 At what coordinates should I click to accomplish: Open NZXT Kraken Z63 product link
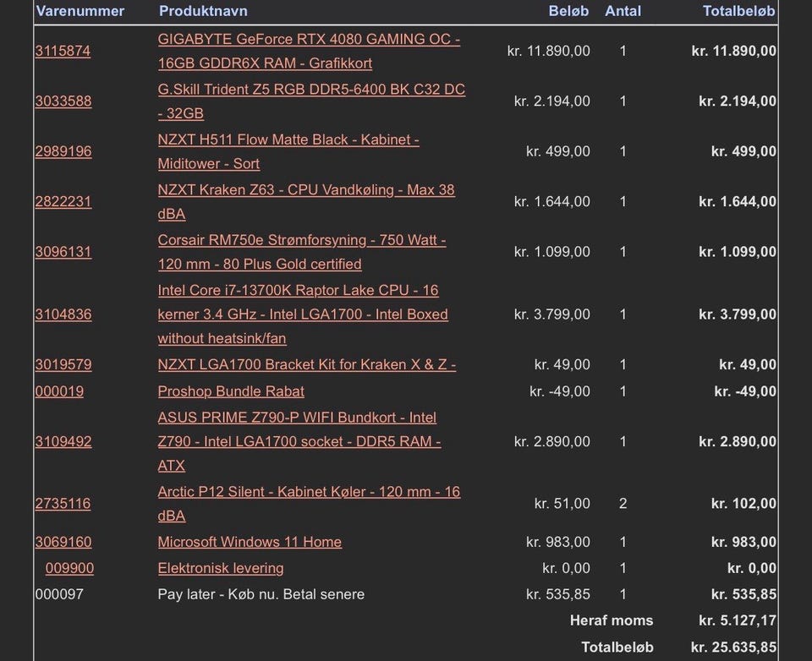point(306,201)
